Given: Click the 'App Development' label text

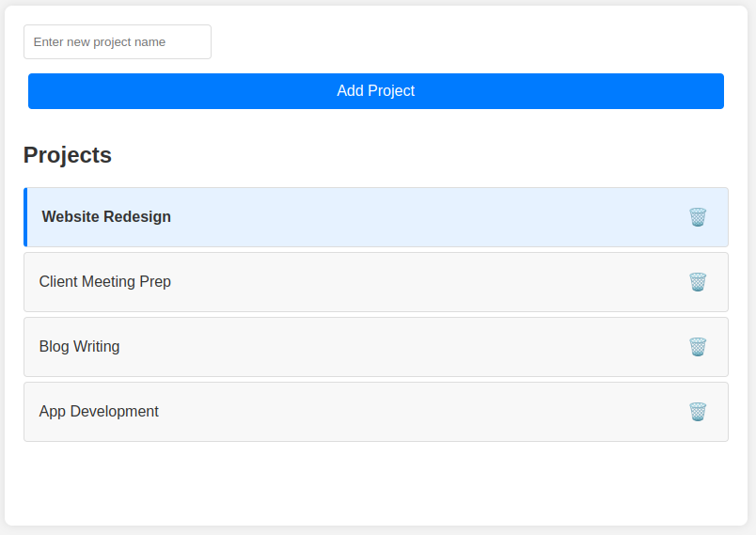Looking at the screenshot, I should tap(99, 412).
